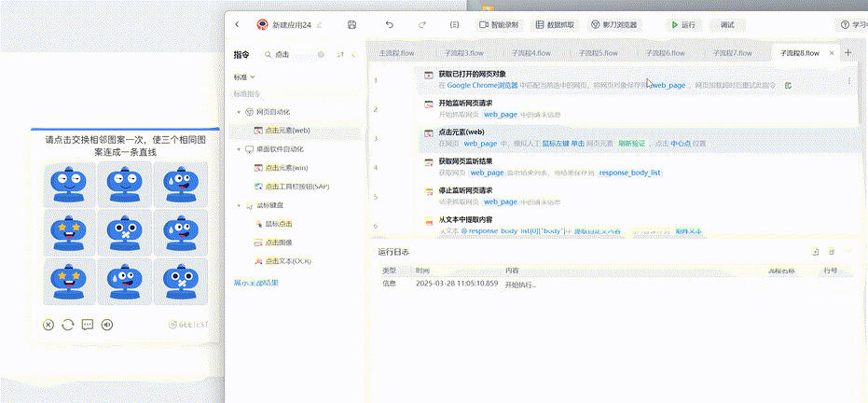
Task: Click the save icon in the toolbar
Action: point(351,25)
